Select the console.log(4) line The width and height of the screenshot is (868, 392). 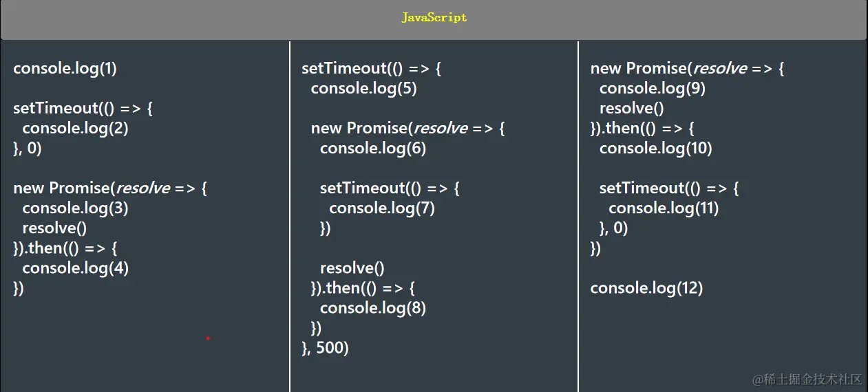pyautogui.click(x=75, y=268)
